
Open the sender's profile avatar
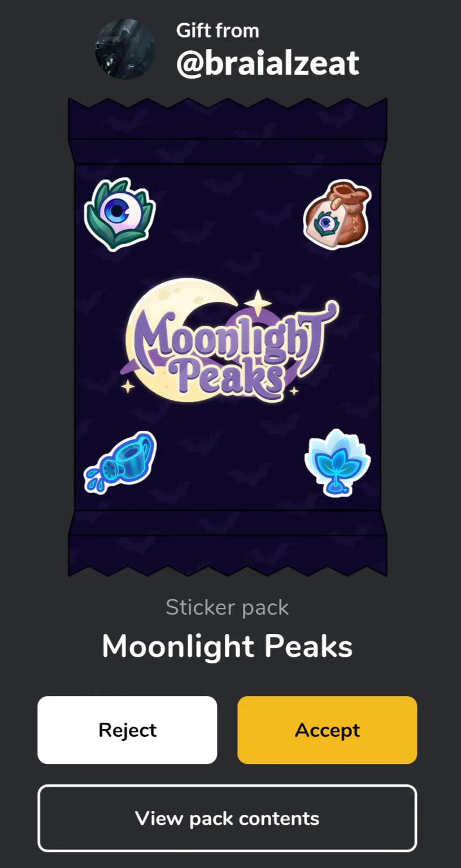[x=125, y=49]
